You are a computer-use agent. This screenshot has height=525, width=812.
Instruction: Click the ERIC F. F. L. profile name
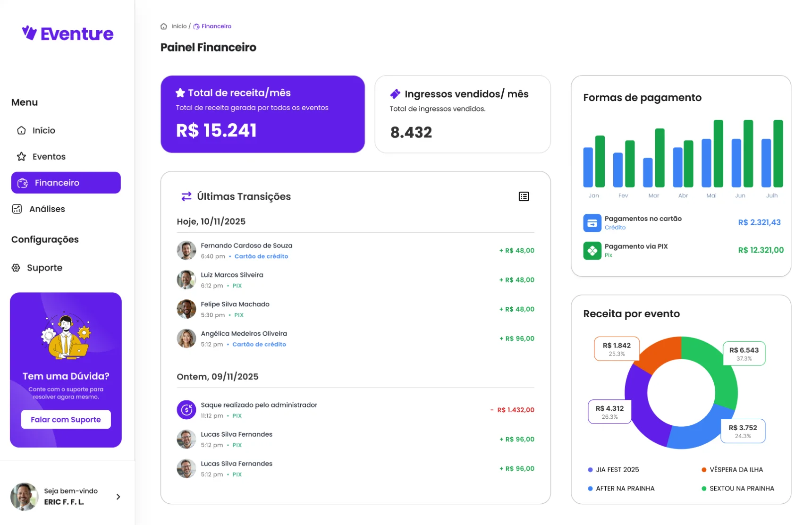click(x=64, y=502)
